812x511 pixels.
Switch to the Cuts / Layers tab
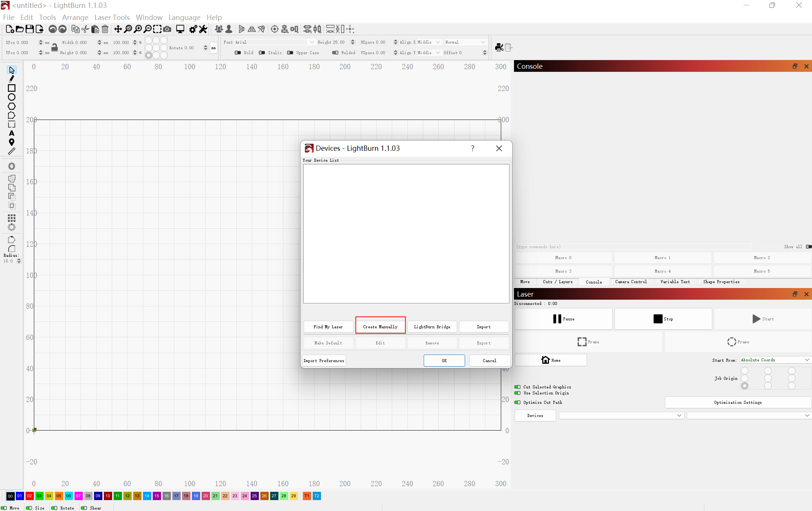tap(558, 282)
